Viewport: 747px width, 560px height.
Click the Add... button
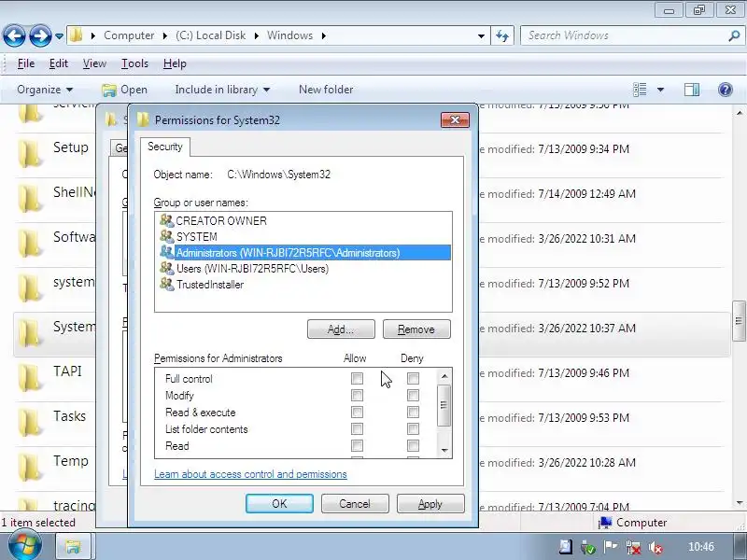tap(341, 329)
